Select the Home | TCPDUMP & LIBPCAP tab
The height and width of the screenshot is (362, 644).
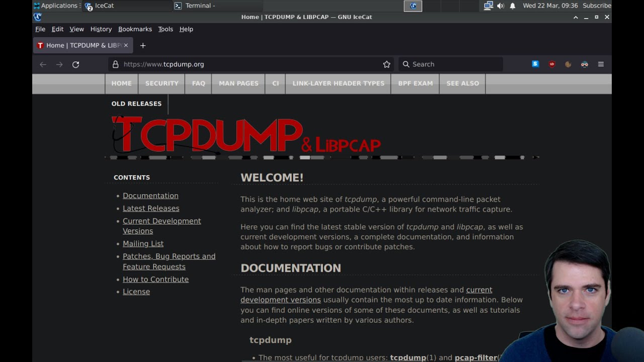click(83, 45)
